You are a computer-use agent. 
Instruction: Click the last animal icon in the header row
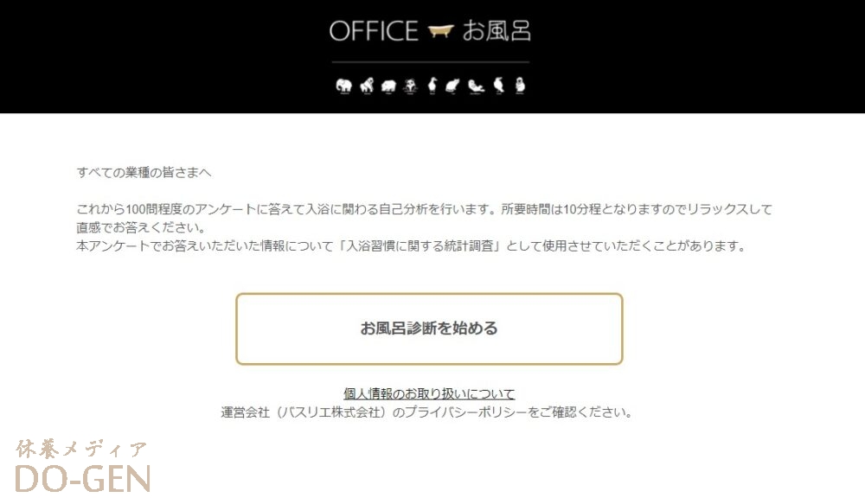[x=520, y=86]
